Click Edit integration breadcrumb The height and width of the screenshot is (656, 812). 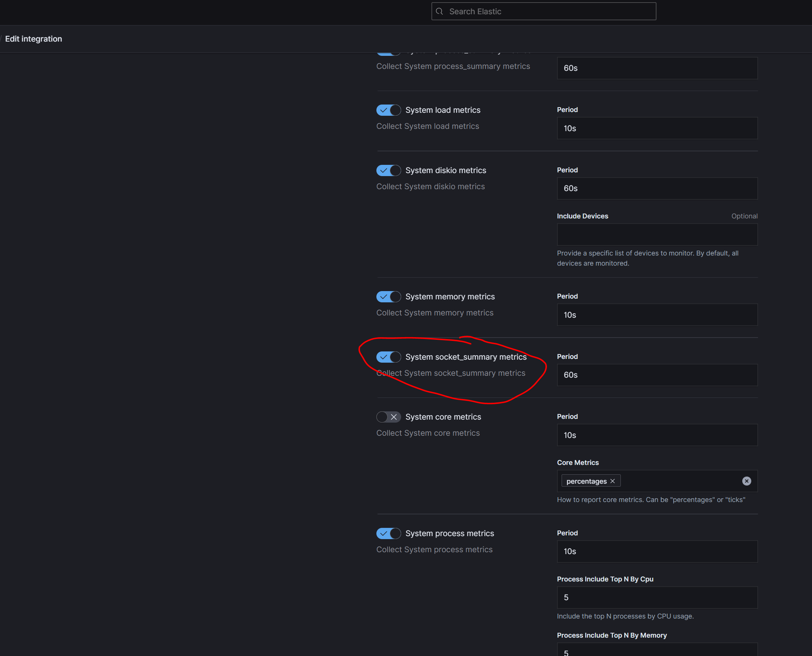pyautogui.click(x=33, y=39)
